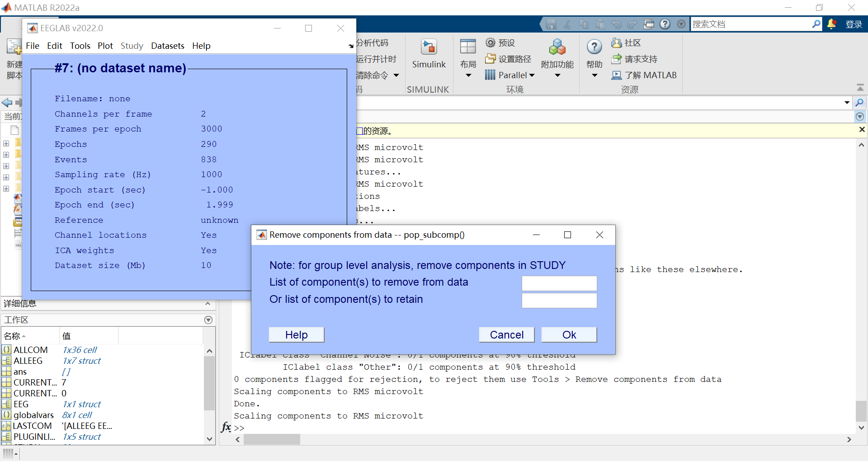Viewport: 868px width, 461px height.
Task: Open EEGLAB Help menu
Action: click(201, 46)
